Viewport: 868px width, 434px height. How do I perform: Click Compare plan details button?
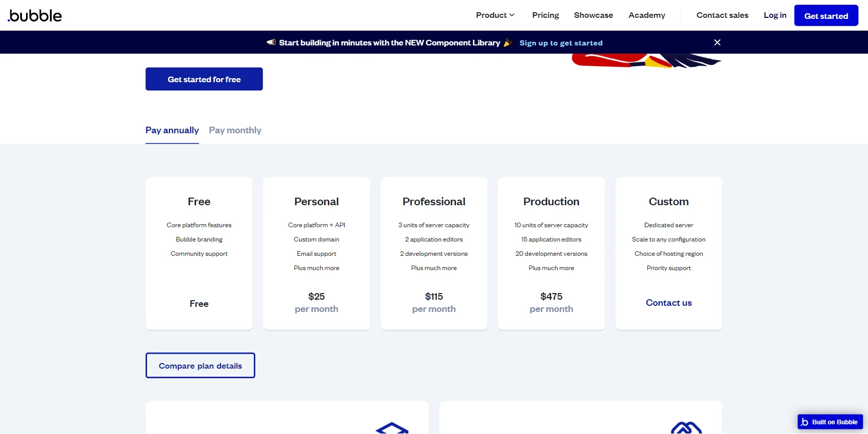click(x=200, y=366)
